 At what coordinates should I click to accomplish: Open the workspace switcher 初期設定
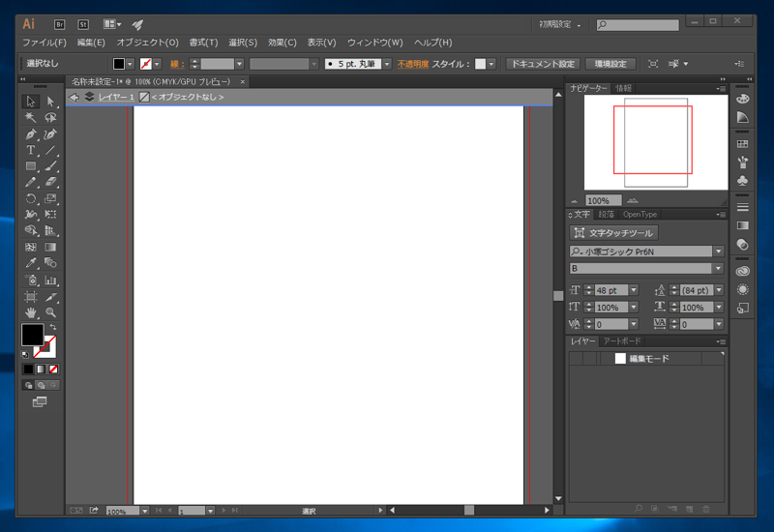(x=560, y=24)
